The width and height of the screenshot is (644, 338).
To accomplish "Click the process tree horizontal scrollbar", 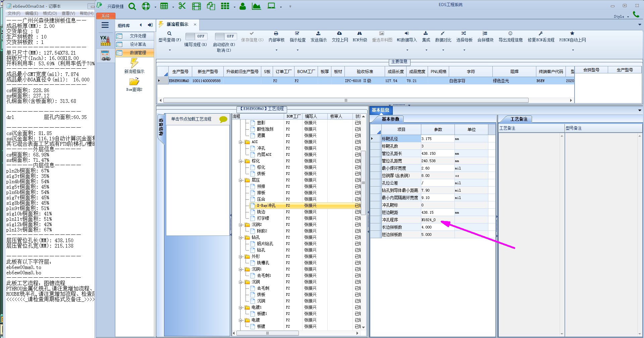I will coord(267,333).
